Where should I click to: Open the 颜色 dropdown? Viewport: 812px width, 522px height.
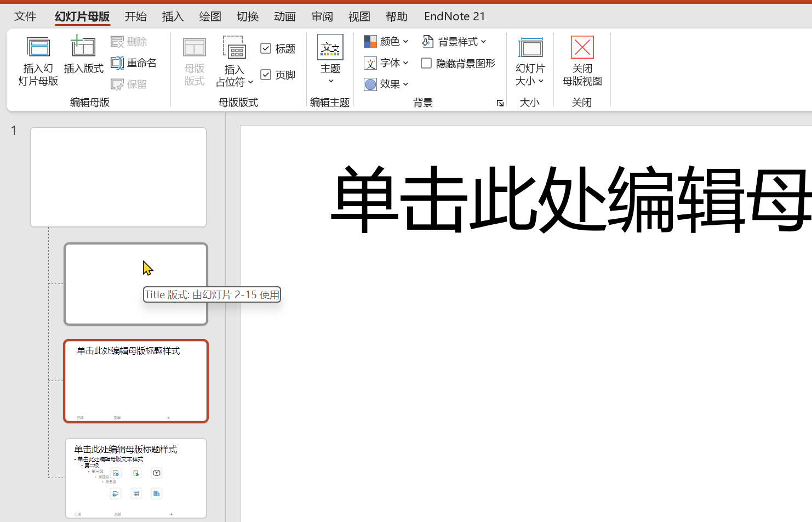click(x=386, y=41)
